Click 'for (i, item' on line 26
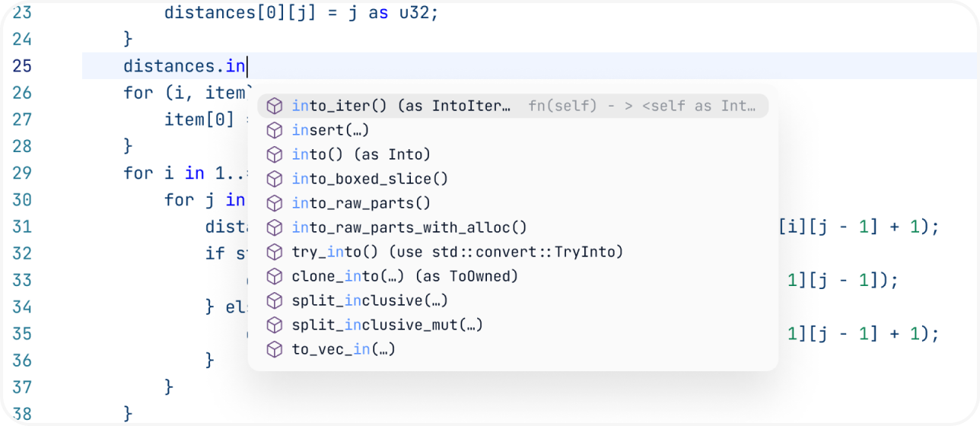980x426 pixels. (187, 93)
